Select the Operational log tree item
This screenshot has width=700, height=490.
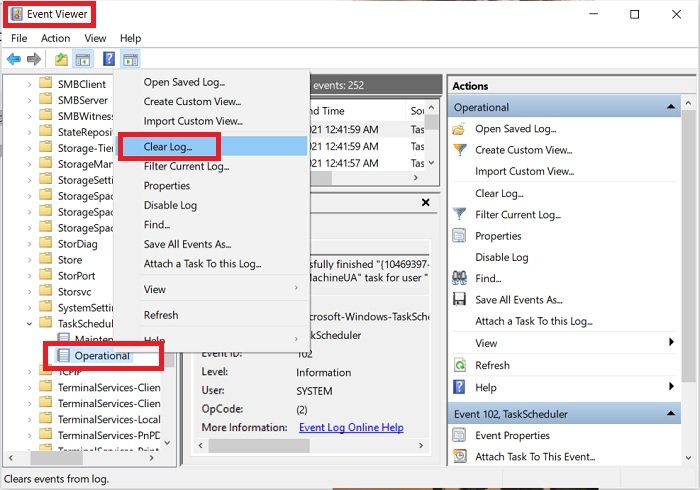tap(102, 355)
